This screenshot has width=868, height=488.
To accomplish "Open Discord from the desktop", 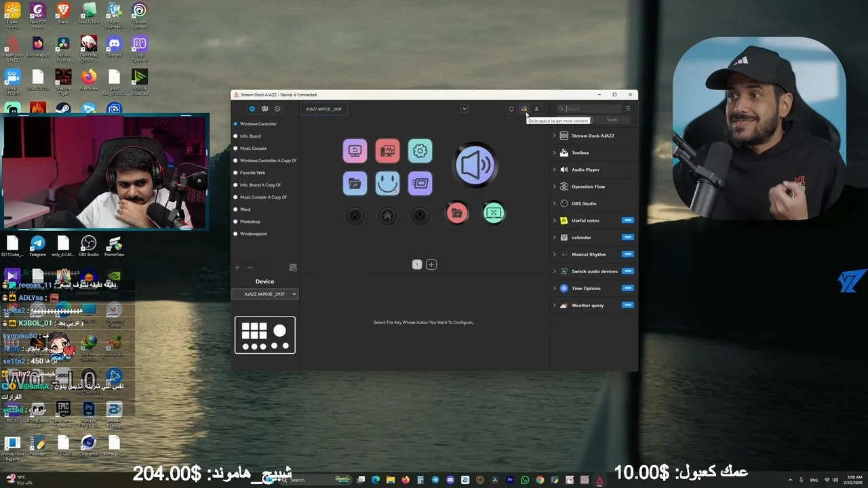I will (x=114, y=47).
